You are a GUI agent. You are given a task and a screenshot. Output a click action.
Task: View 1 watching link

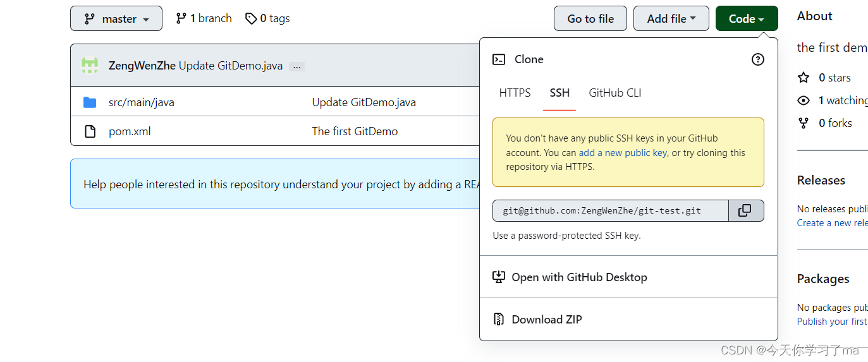pyautogui.click(x=843, y=100)
